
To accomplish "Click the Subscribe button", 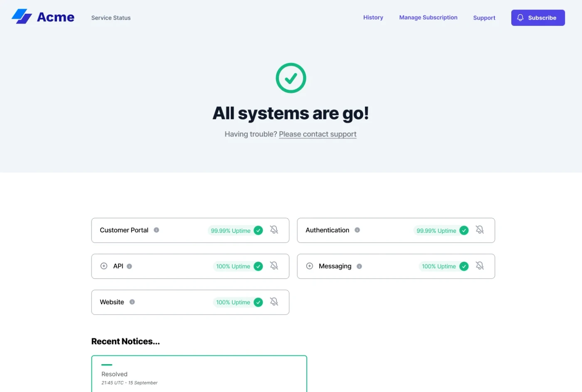I will pos(538,17).
